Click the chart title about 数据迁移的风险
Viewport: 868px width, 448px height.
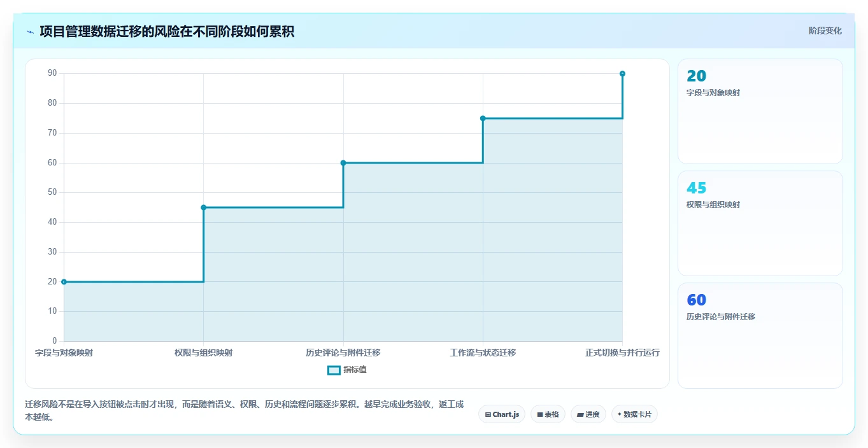[x=167, y=32]
